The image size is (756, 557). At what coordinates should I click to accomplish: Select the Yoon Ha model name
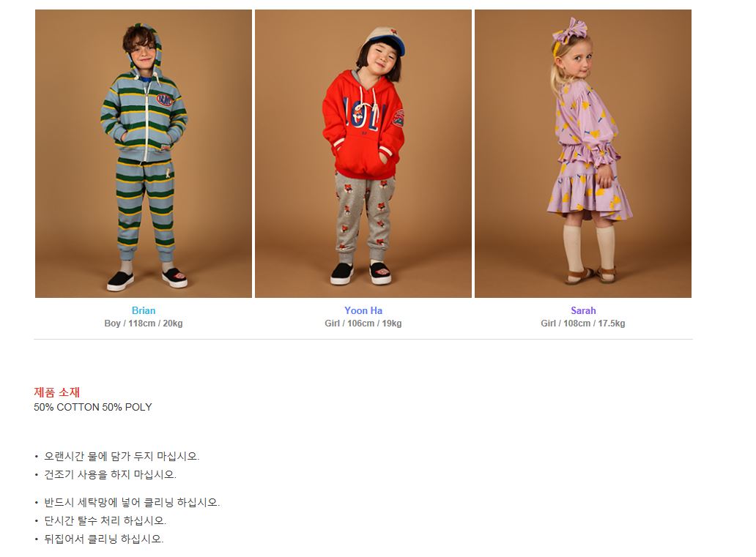[x=363, y=311]
